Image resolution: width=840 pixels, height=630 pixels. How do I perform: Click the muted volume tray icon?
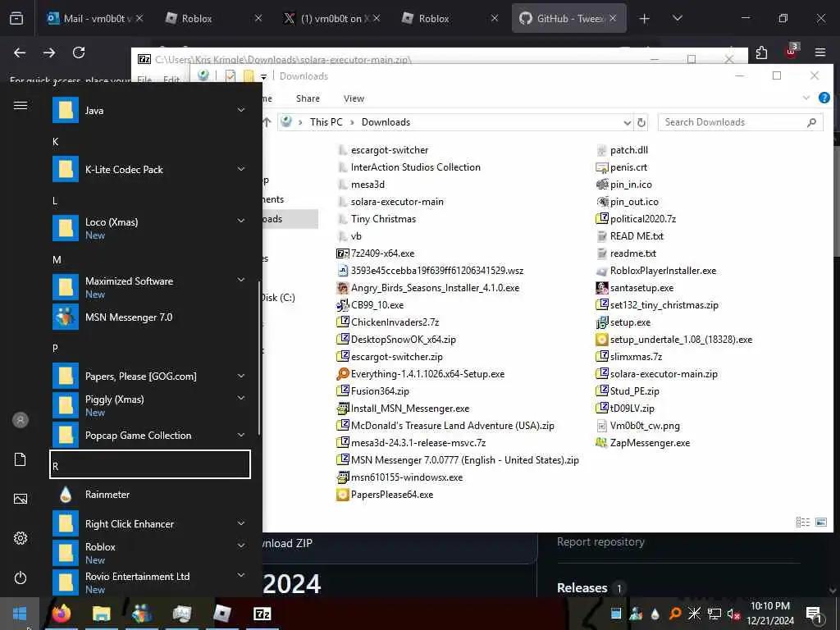pos(733,614)
